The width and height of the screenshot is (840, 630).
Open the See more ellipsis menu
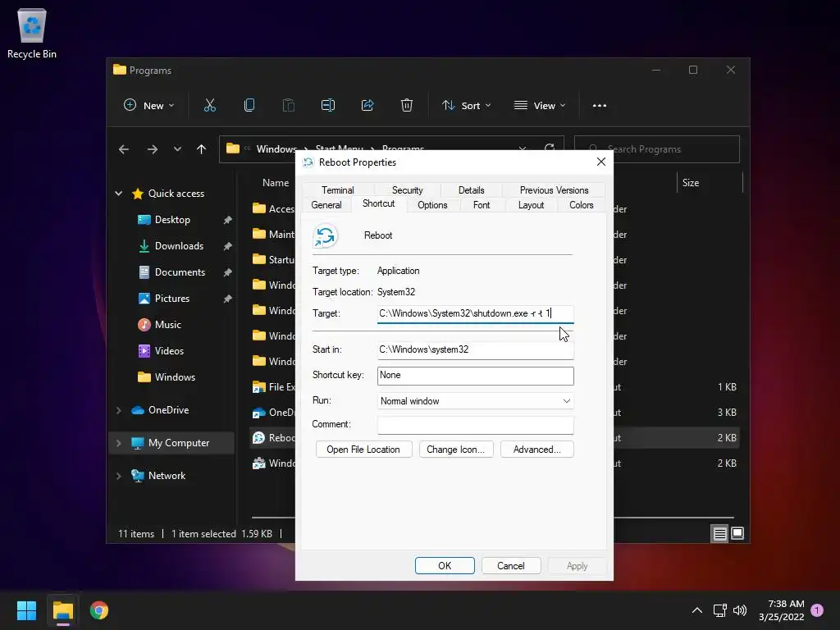click(x=600, y=106)
